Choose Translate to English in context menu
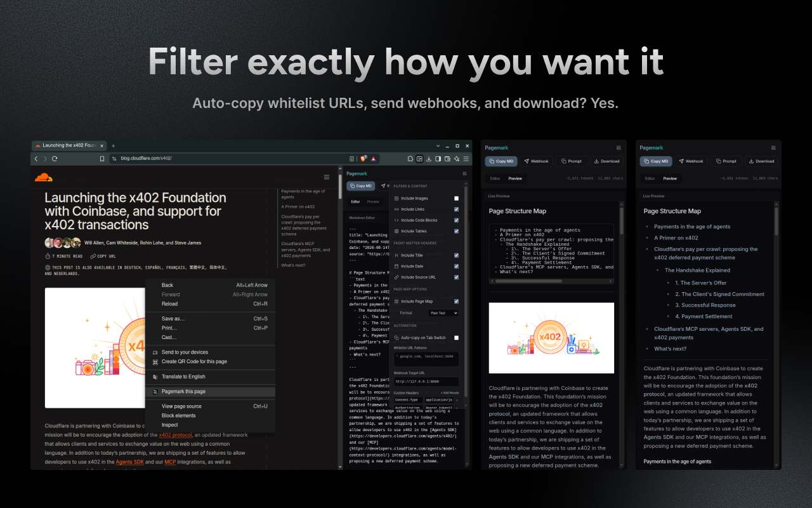Screen dimensions: 812x508 click(x=210, y=377)
